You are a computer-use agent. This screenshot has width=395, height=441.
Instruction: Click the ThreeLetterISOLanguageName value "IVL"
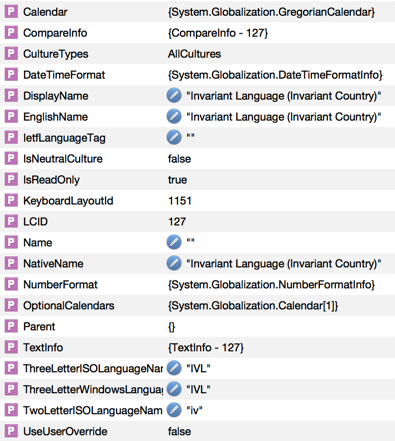pos(198,368)
